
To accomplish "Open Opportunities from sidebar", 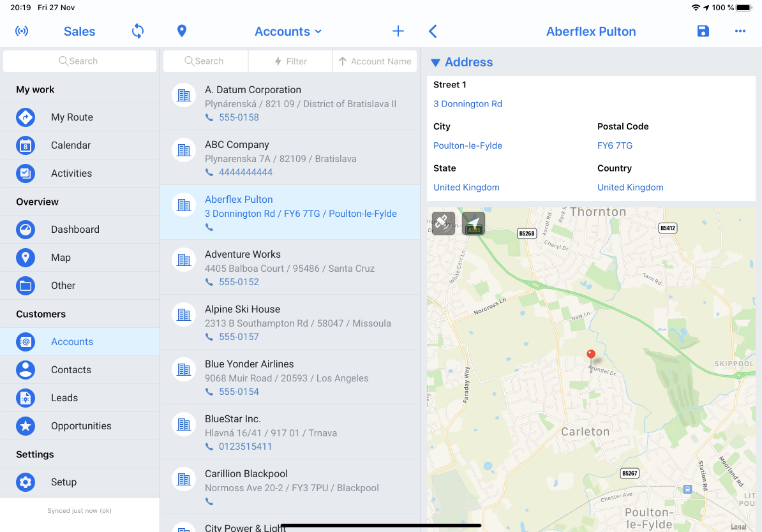I will (x=80, y=426).
